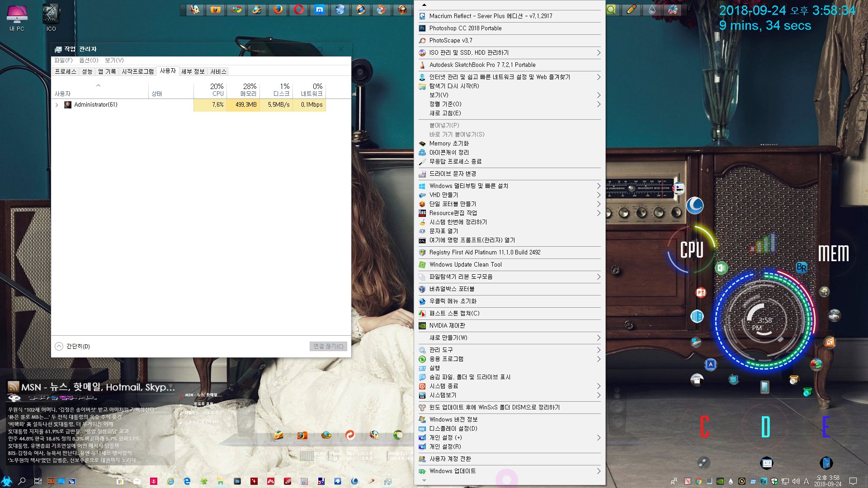Sort by 네트워크 column header
This screenshot has width=868, height=488.
click(309, 89)
